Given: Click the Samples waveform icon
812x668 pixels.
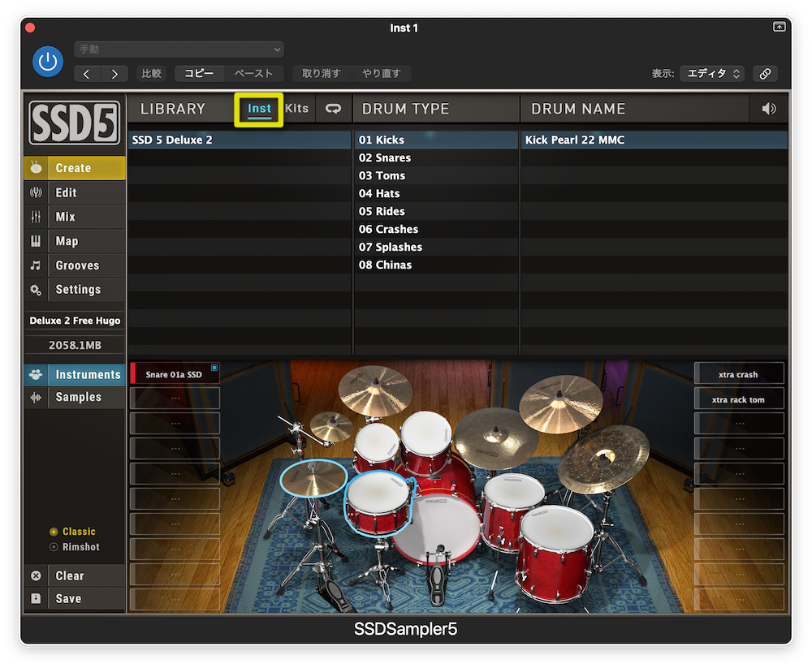Looking at the screenshot, I should point(36,397).
